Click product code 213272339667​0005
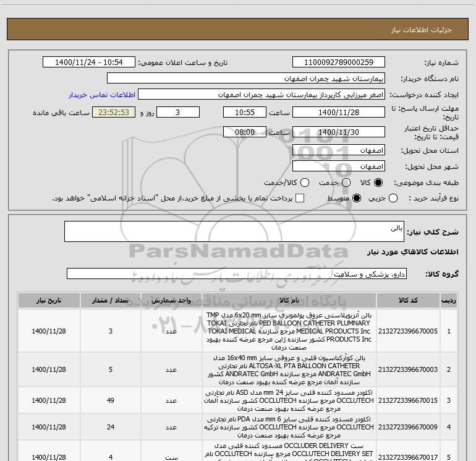Screen dimensions: 476x461 coord(408,331)
